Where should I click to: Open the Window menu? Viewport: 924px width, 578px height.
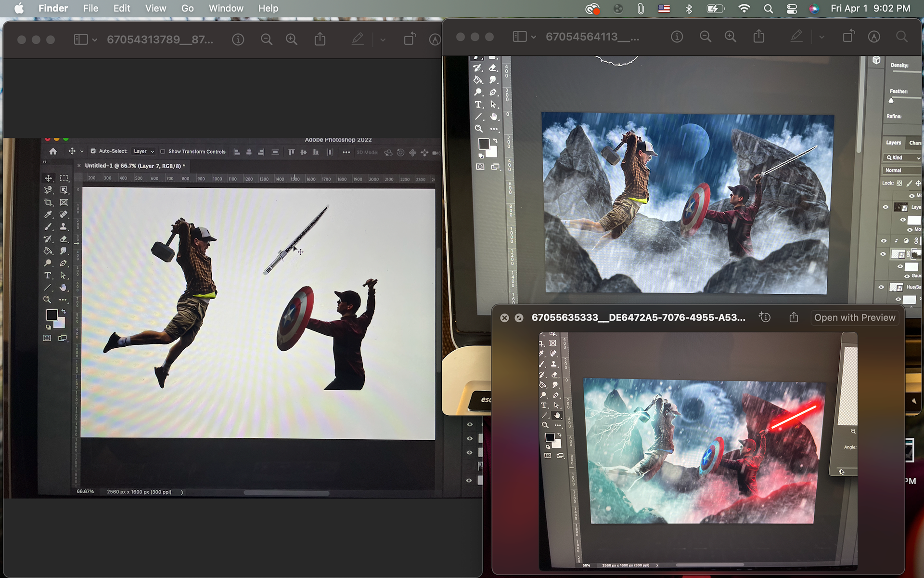pyautogui.click(x=226, y=8)
